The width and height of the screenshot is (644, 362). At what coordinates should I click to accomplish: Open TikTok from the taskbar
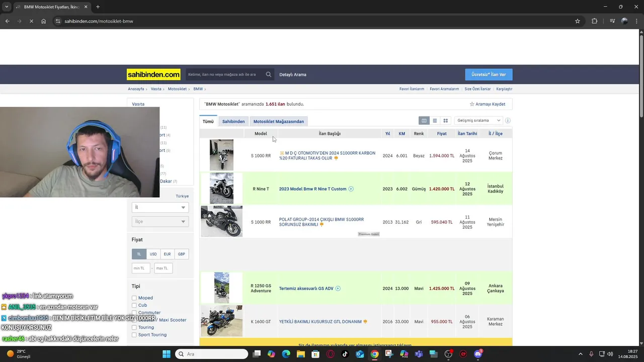(345, 354)
